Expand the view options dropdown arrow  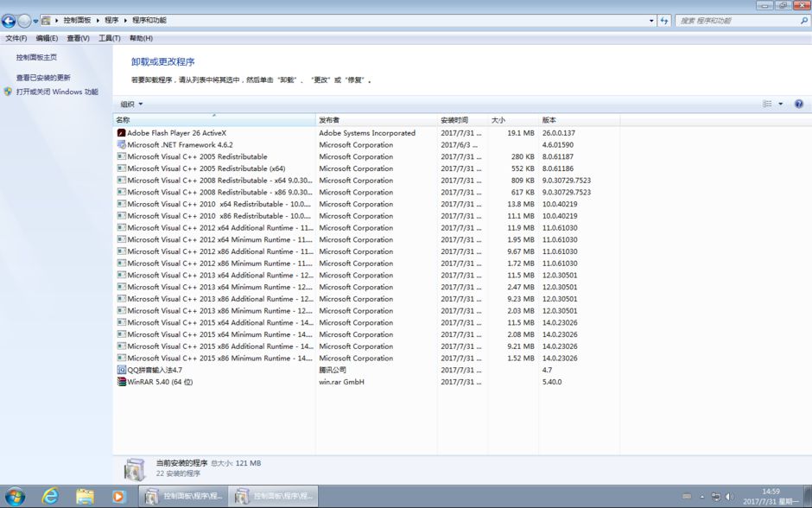[780, 104]
